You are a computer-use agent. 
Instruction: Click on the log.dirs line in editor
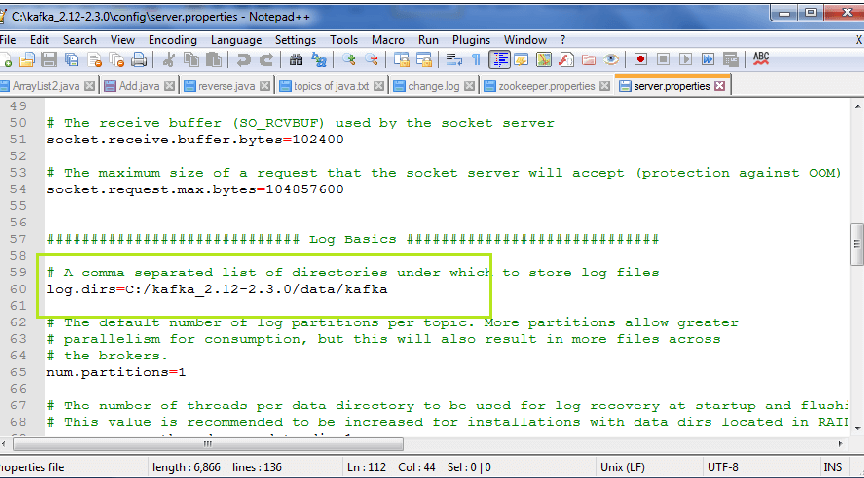coord(216,290)
